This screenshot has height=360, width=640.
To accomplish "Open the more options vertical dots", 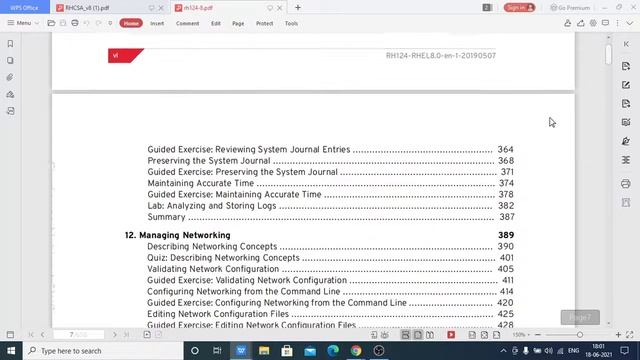I will point(618,23).
